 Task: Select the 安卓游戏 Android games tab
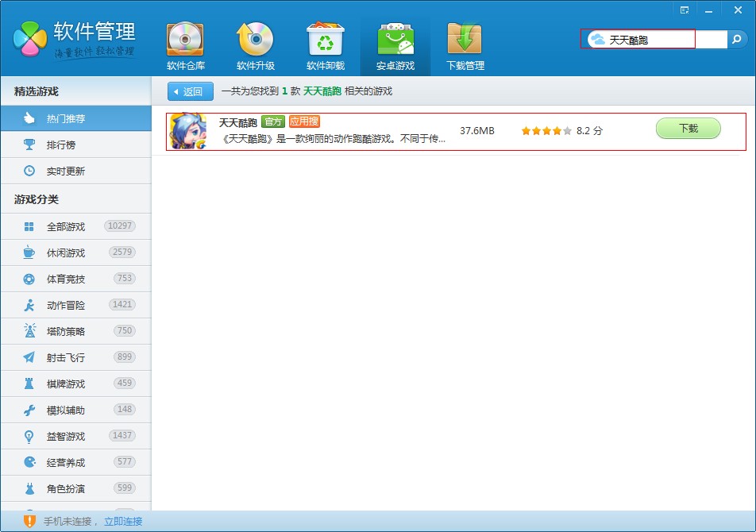click(x=395, y=46)
